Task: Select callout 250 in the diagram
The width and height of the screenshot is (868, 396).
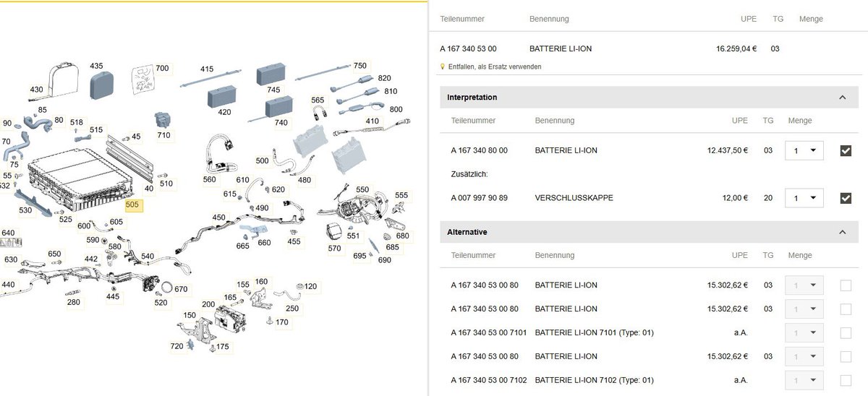Action: click(292, 309)
